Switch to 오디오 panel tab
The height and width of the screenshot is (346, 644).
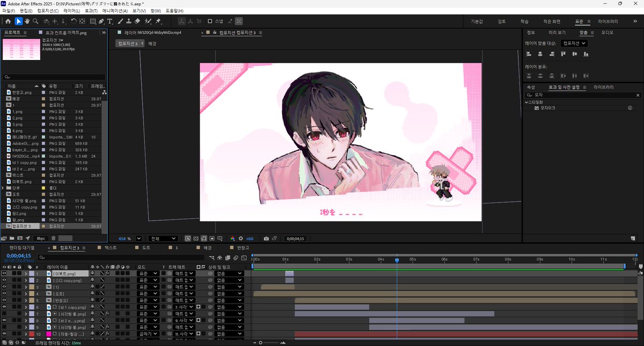tap(607, 32)
